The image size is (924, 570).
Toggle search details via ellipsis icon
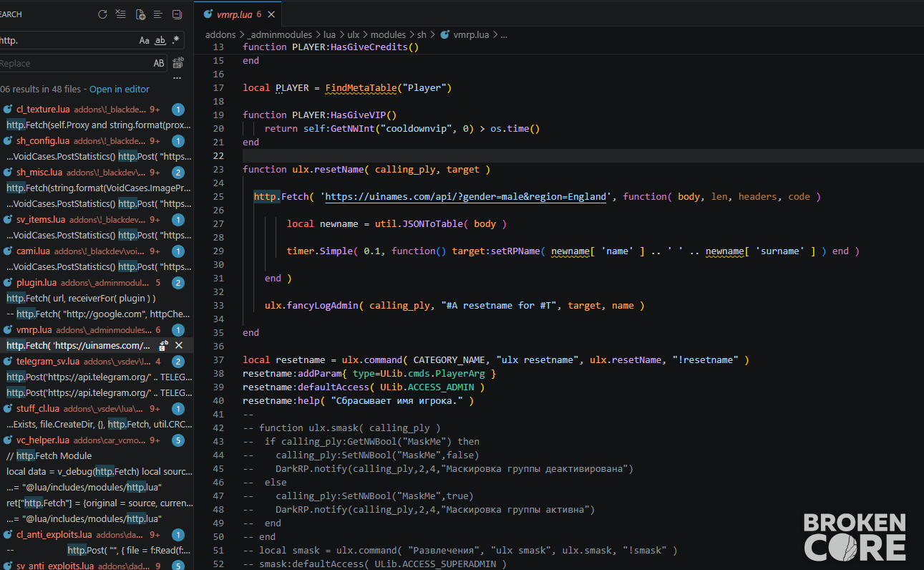(177, 78)
